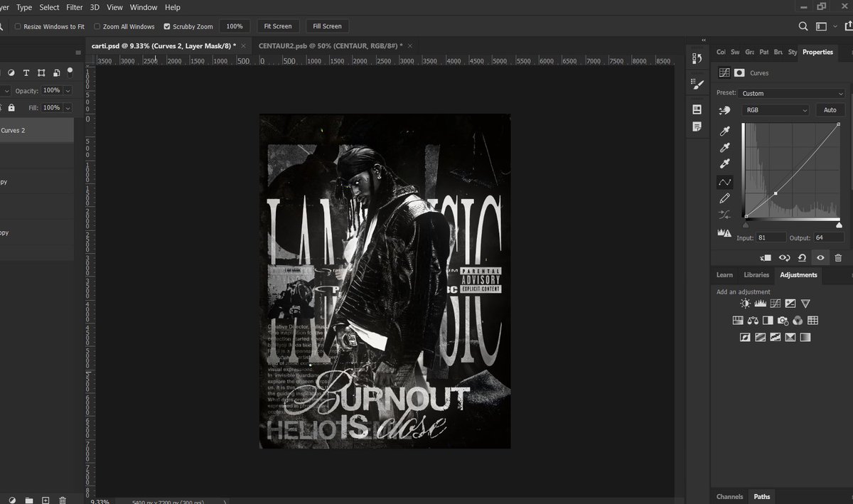Add an Invert adjustment

[x=745, y=338]
